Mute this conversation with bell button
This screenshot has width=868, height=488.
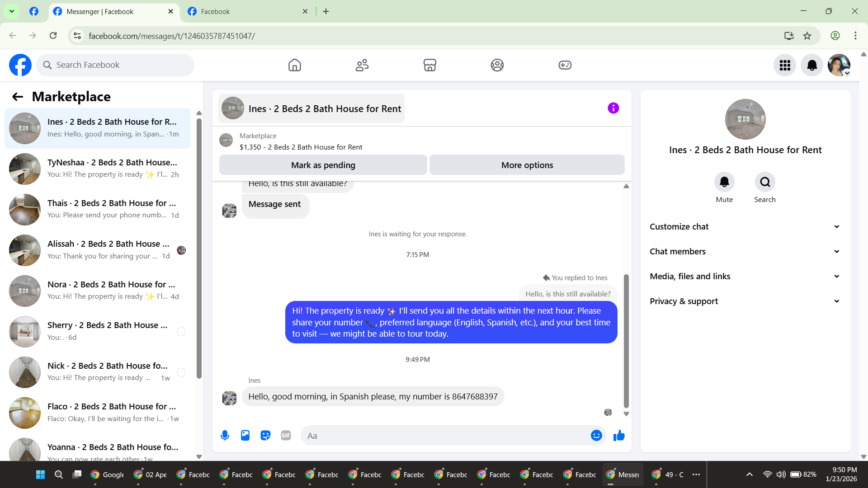(724, 182)
